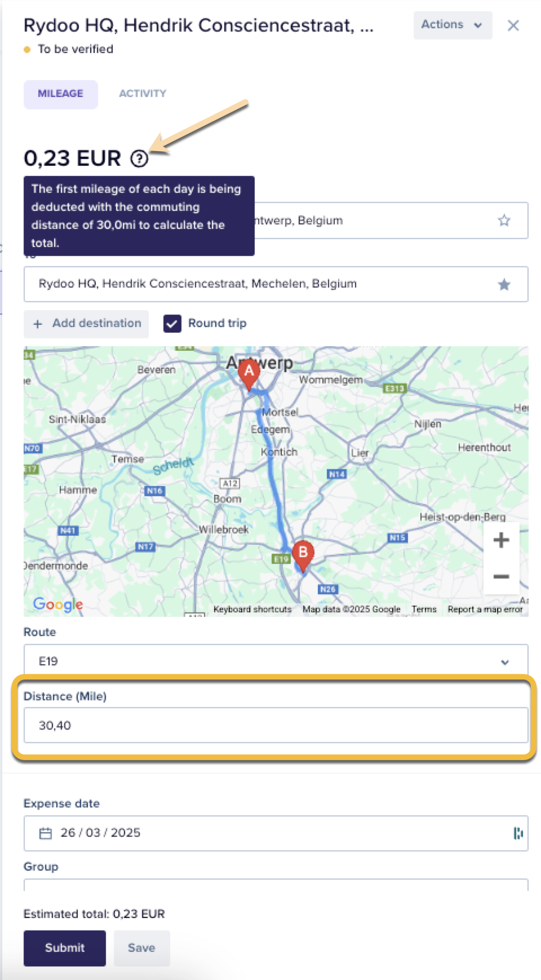This screenshot has height=980, width=541.
Task: Switch to the ACTIVITY tab
Action: pyautogui.click(x=143, y=94)
